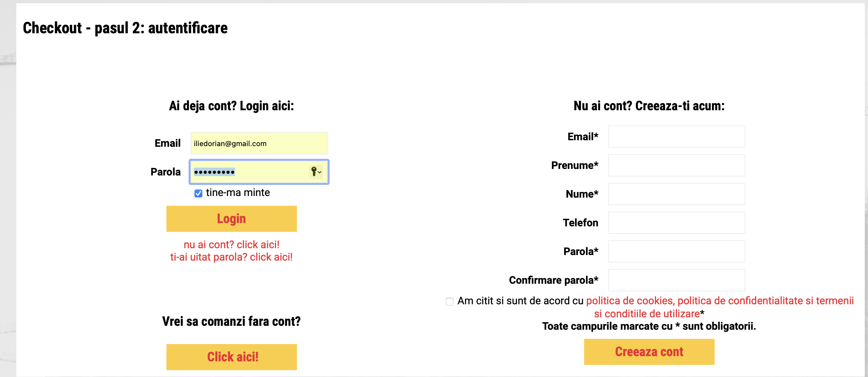
Task: Open the "nu ai cont? click aici!" link
Action: tap(231, 244)
